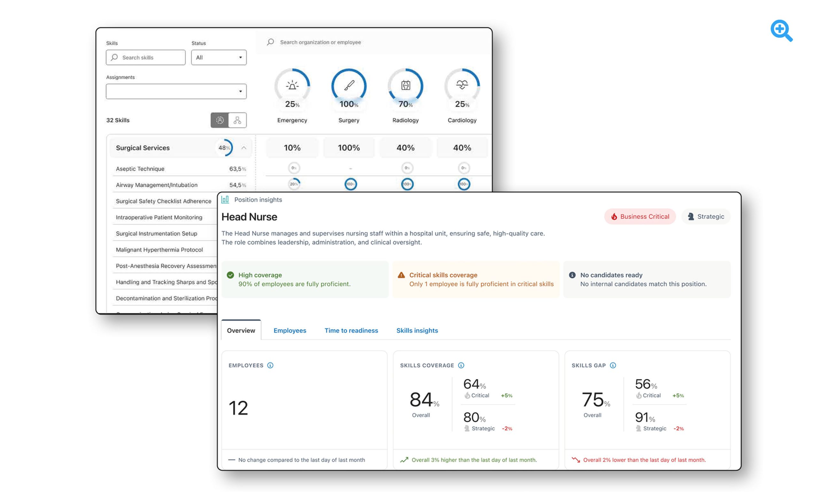The height and width of the screenshot is (504, 818).
Task: Open the Employees tab
Action: click(290, 330)
